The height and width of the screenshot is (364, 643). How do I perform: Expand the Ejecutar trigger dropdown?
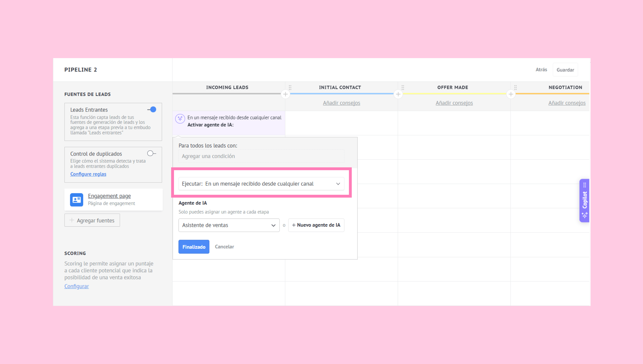(x=261, y=184)
